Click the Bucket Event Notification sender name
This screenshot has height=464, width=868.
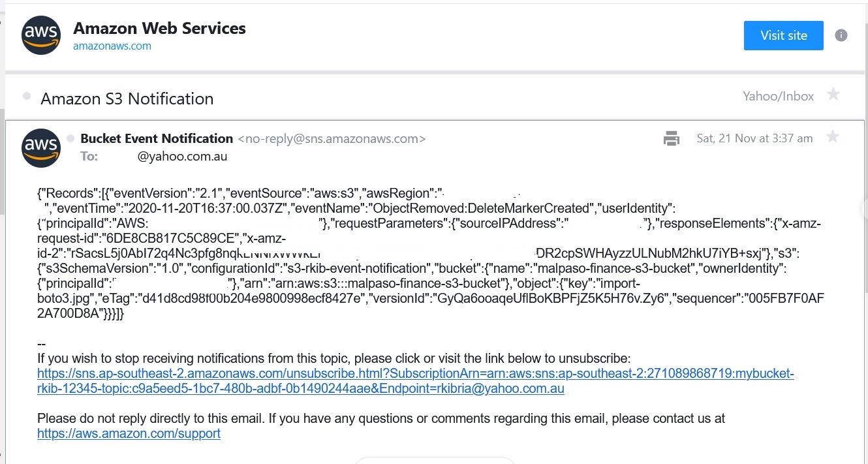(157, 138)
